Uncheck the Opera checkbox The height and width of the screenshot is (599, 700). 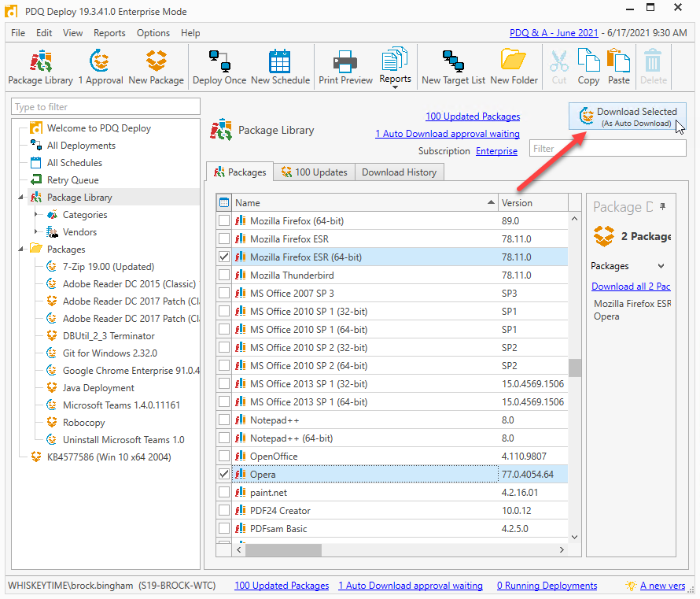click(x=224, y=475)
